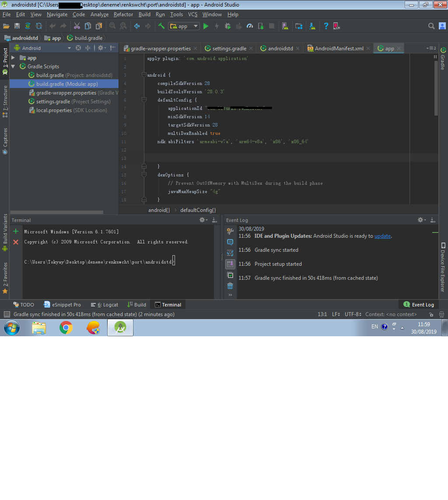The height and width of the screenshot is (500, 448).
Task: Toggle tool window bars with bottom-left square icon
Action: coord(7,314)
